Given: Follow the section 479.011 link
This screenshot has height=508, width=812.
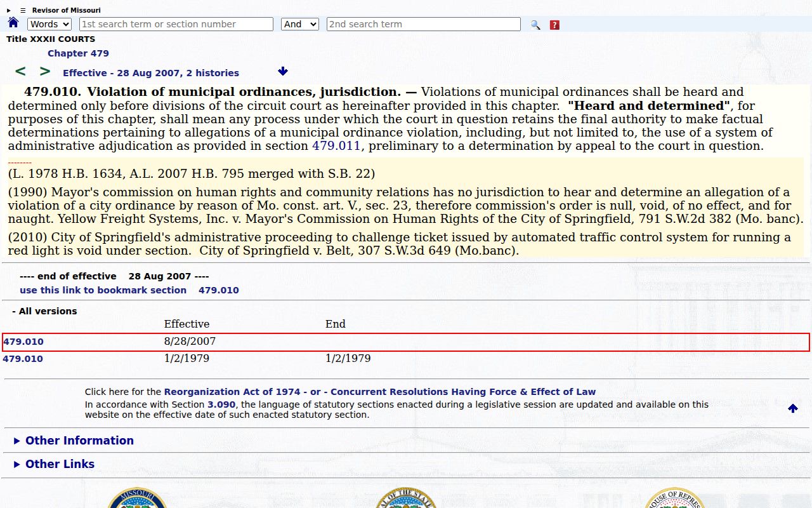Looking at the screenshot, I should pos(336,146).
